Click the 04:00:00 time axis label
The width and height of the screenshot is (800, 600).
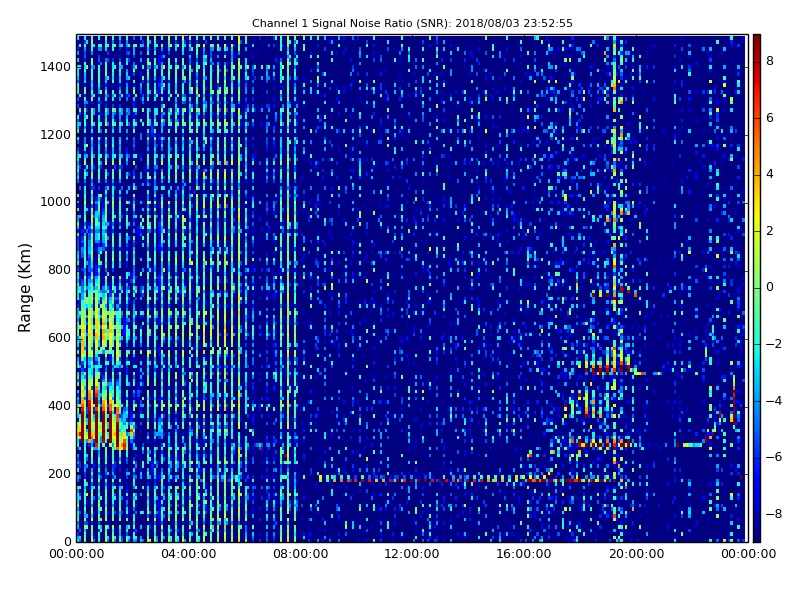[x=188, y=554]
